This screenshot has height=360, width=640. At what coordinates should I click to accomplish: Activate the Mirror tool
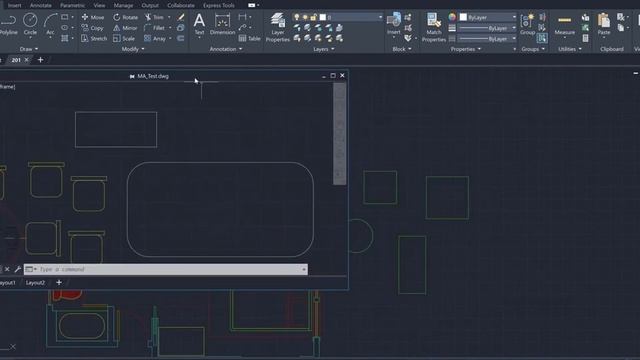125,28
